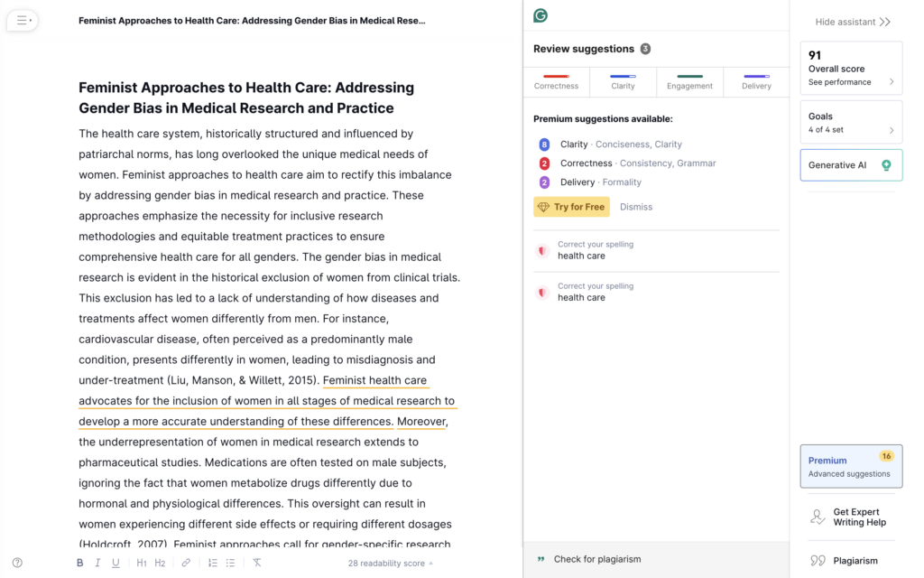Switch to the Engagement tab
Image resolution: width=924 pixels, height=578 pixels.
click(689, 82)
